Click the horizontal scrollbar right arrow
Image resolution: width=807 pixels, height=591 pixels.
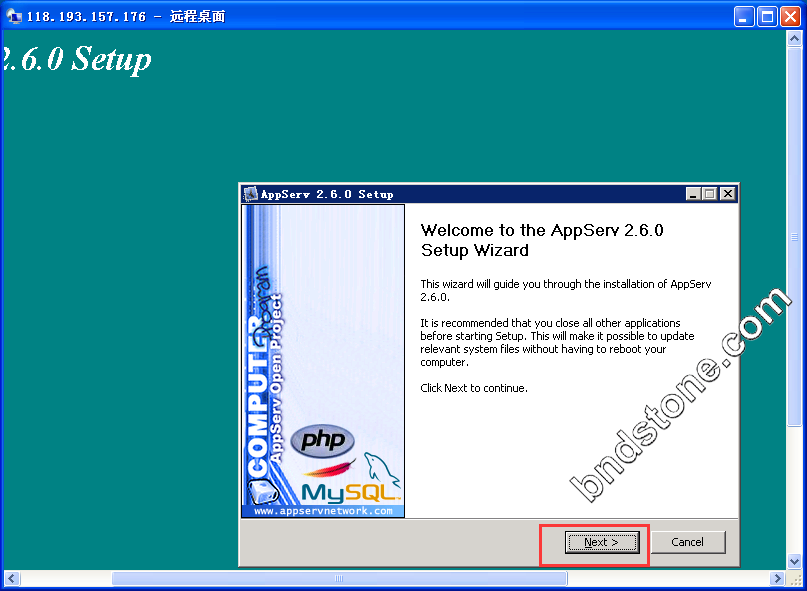pyautogui.click(x=777, y=578)
